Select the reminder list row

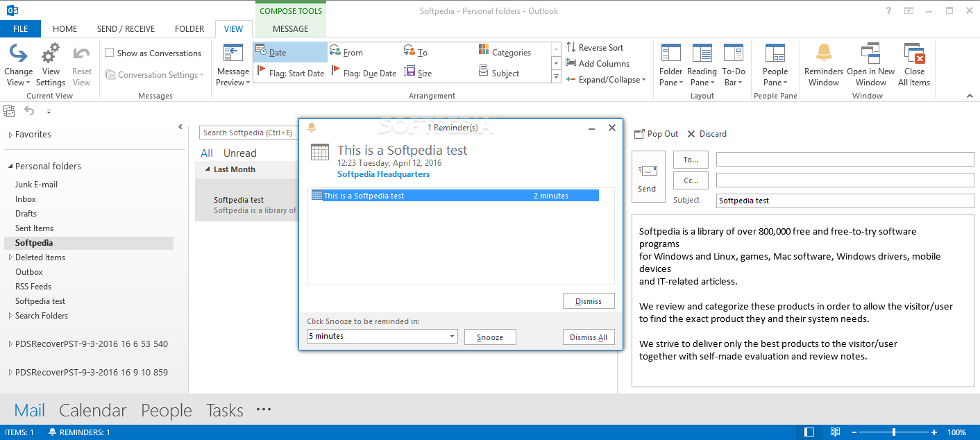[455, 196]
